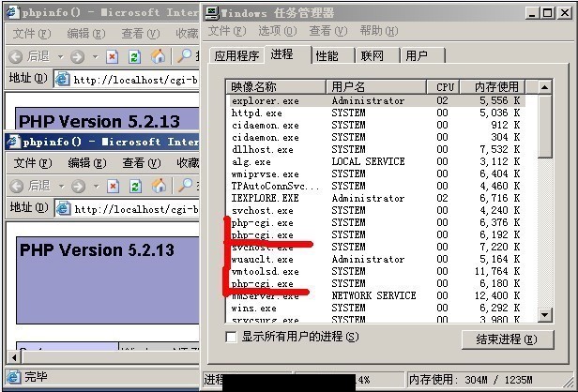
Task: Select explorer.exe process row
Action: (375, 101)
